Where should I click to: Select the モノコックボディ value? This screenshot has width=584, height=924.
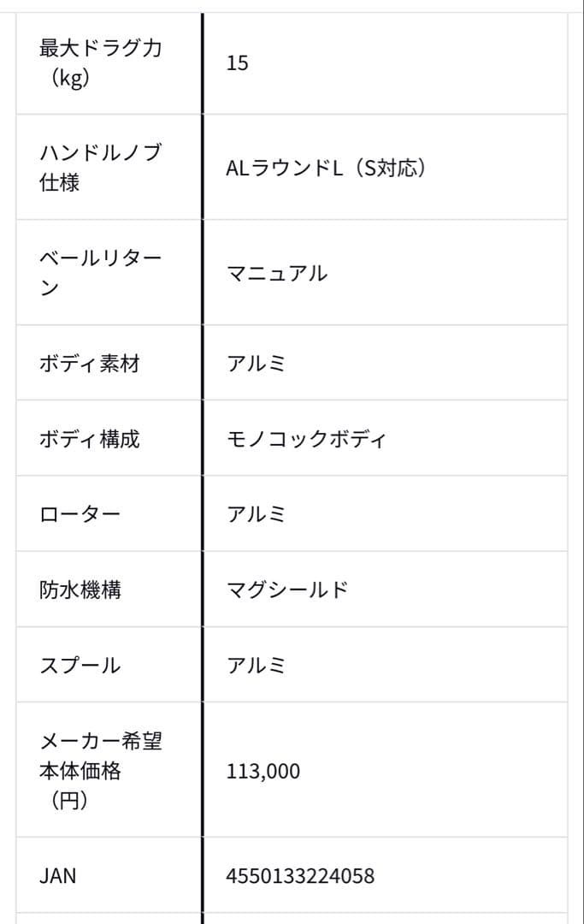tap(306, 439)
